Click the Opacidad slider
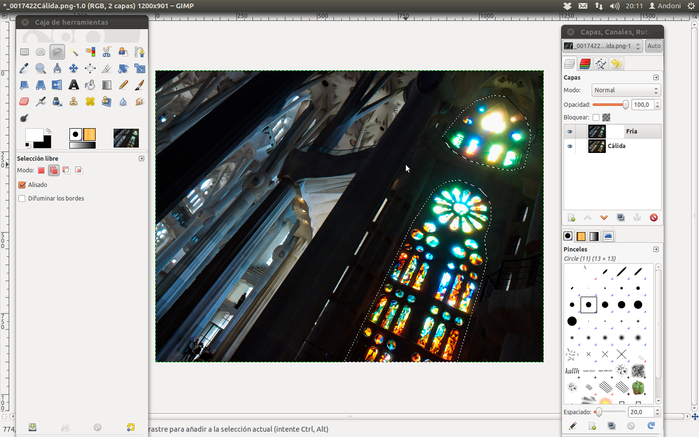This screenshot has height=437, width=699. pyautogui.click(x=610, y=105)
